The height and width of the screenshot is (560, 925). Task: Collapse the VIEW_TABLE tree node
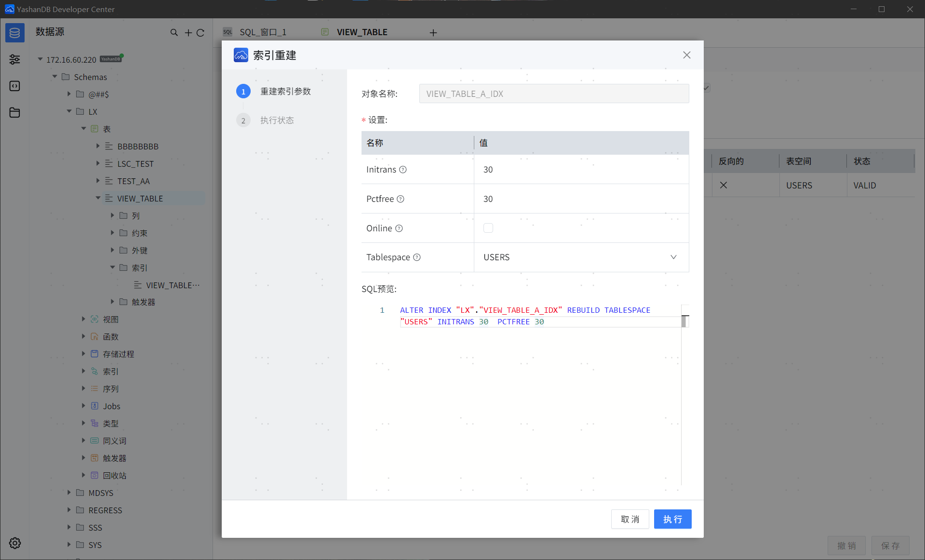(x=98, y=198)
